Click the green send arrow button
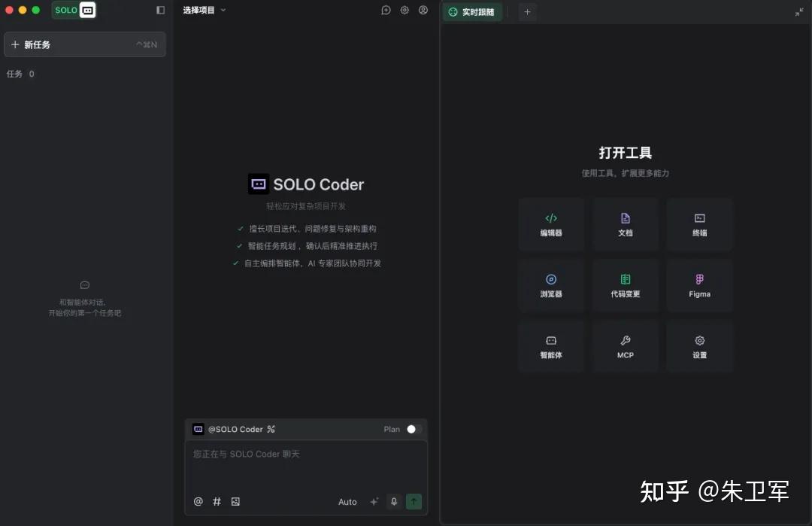Viewport: 812px width, 526px height. 414,501
